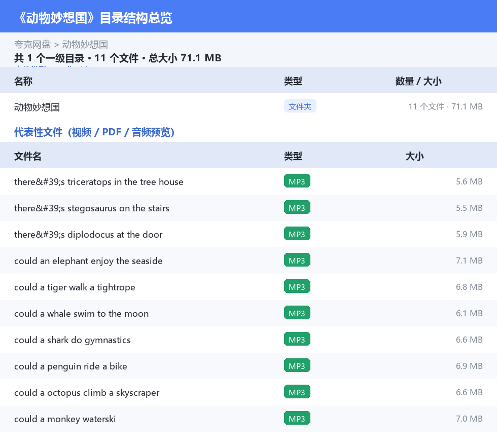497x448 pixels.
Task: Open the 动物妙想国 folder row
Action: point(248,107)
